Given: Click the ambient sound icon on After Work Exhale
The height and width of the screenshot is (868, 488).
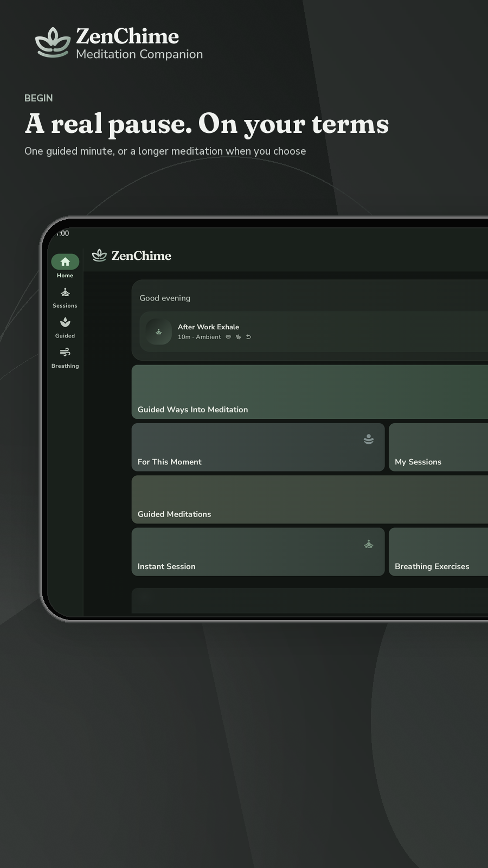Looking at the screenshot, I should [238, 337].
